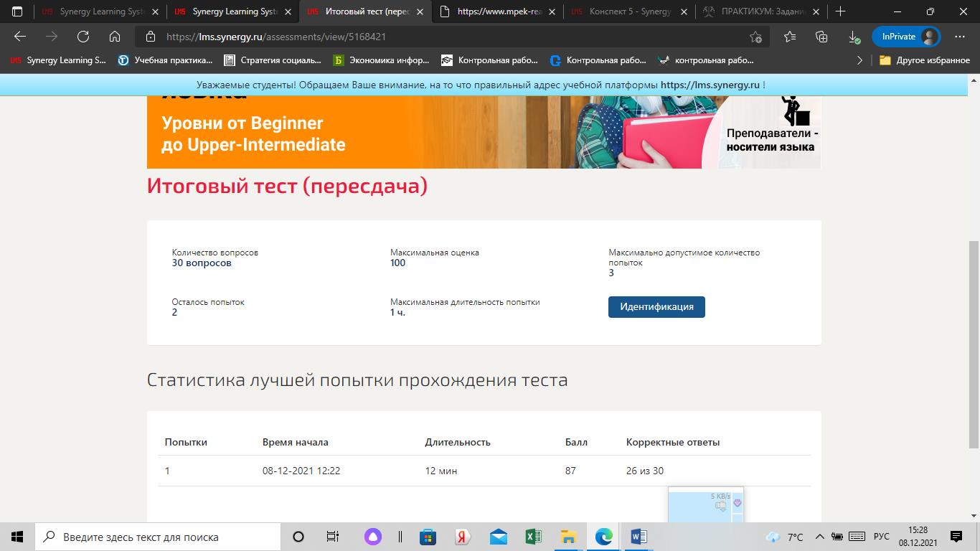The height and width of the screenshot is (551, 980).
Task: Launch Excel from the taskbar
Action: pos(533,537)
